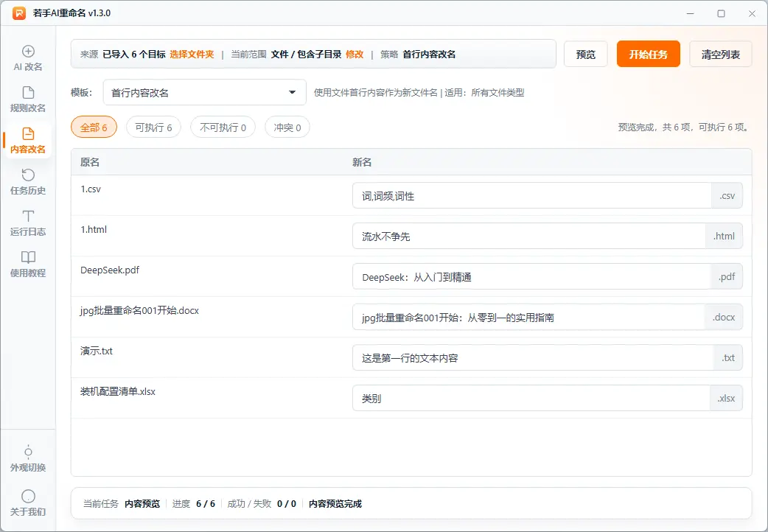The height and width of the screenshot is (532, 768).
Task: Click the 内容预览完成 status message
Action: [335, 503]
